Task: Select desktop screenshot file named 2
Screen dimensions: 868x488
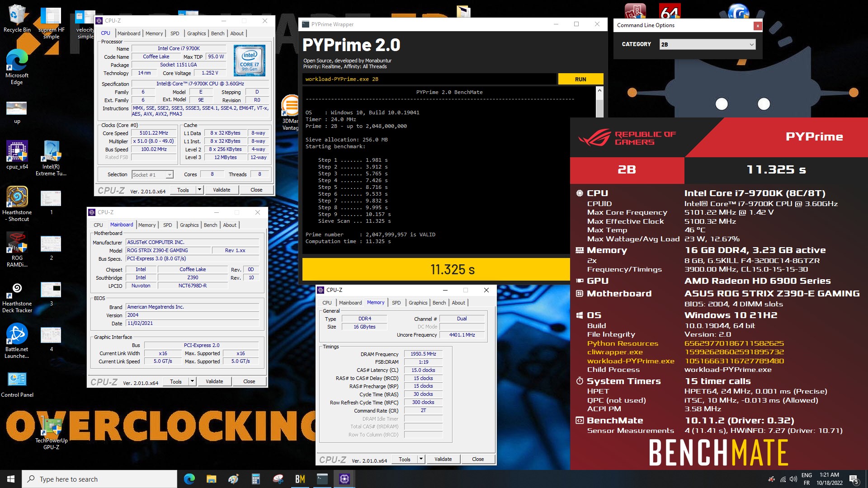Action: tap(51, 249)
